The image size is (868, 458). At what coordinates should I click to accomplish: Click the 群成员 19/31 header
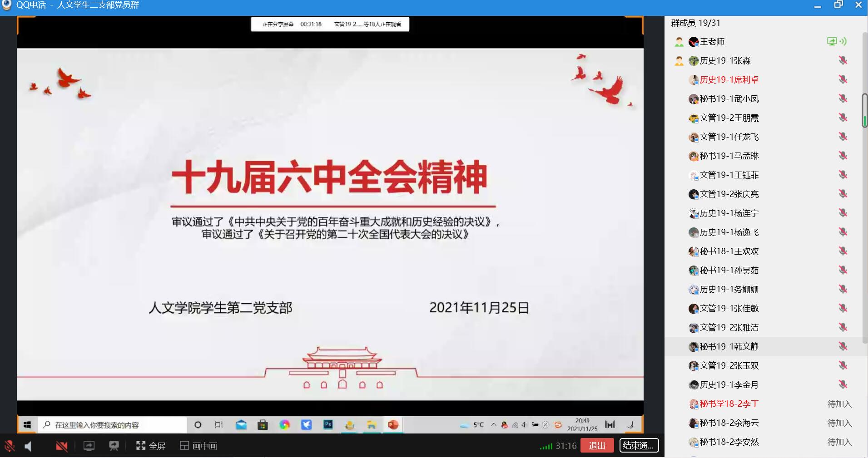[695, 23]
